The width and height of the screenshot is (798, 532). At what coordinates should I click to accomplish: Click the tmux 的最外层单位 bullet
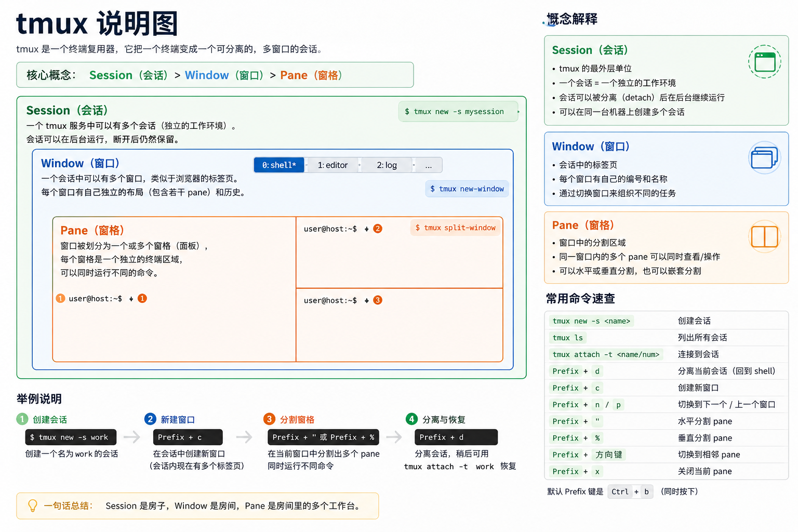pos(595,69)
